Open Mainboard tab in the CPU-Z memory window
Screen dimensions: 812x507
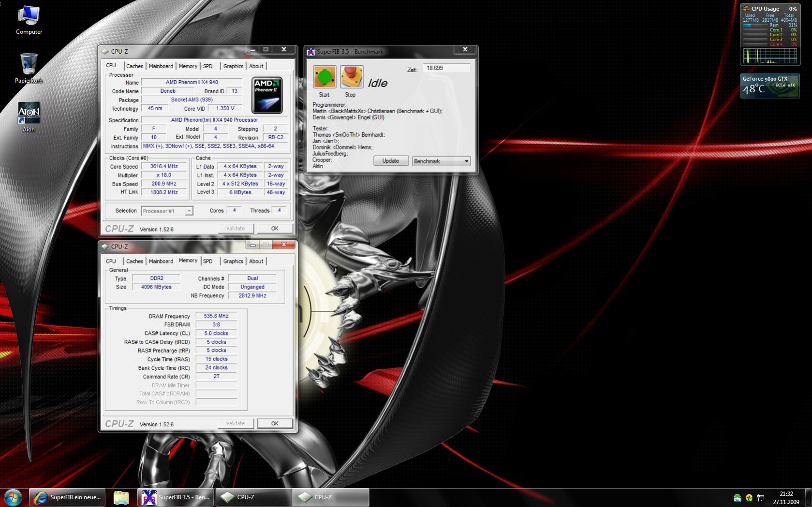[161, 261]
